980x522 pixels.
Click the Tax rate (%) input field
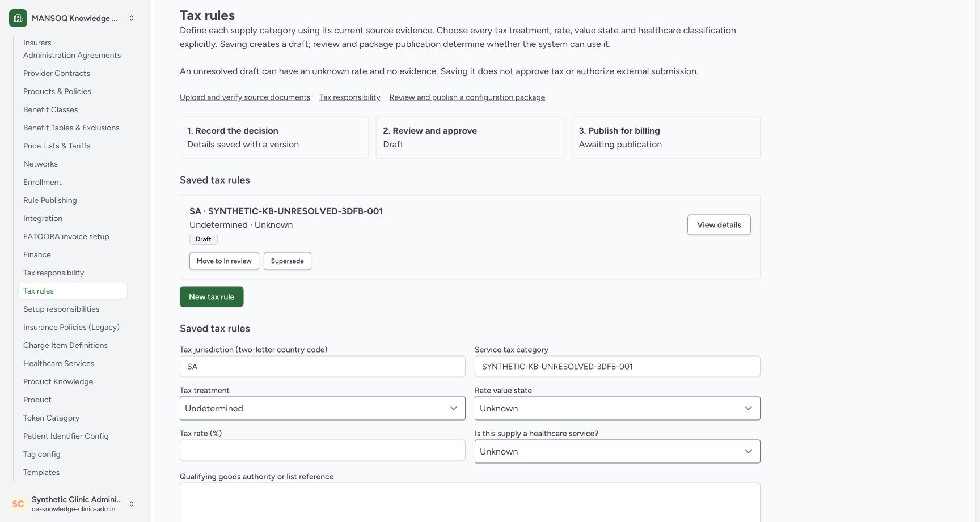[x=322, y=450]
